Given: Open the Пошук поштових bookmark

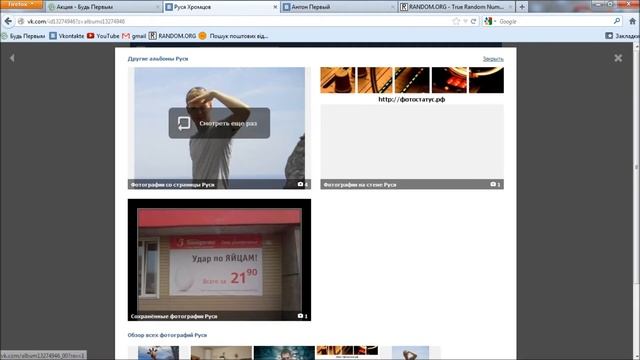Looking at the screenshot, I should coord(233,36).
